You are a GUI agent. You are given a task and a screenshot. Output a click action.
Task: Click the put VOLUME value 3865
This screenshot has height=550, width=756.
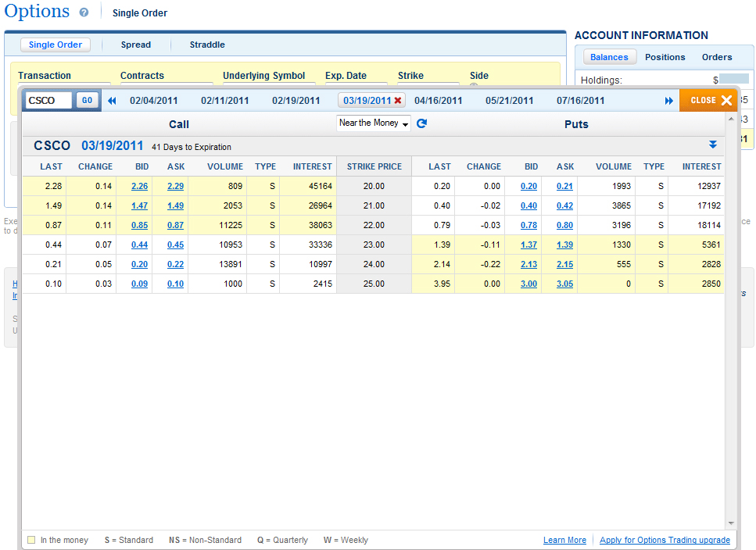click(x=622, y=205)
